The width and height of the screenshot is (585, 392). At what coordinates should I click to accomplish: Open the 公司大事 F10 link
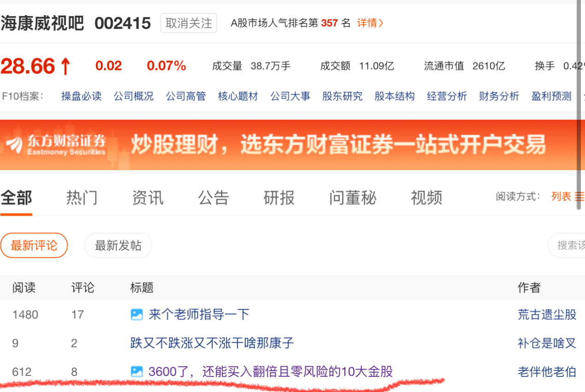(x=290, y=96)
